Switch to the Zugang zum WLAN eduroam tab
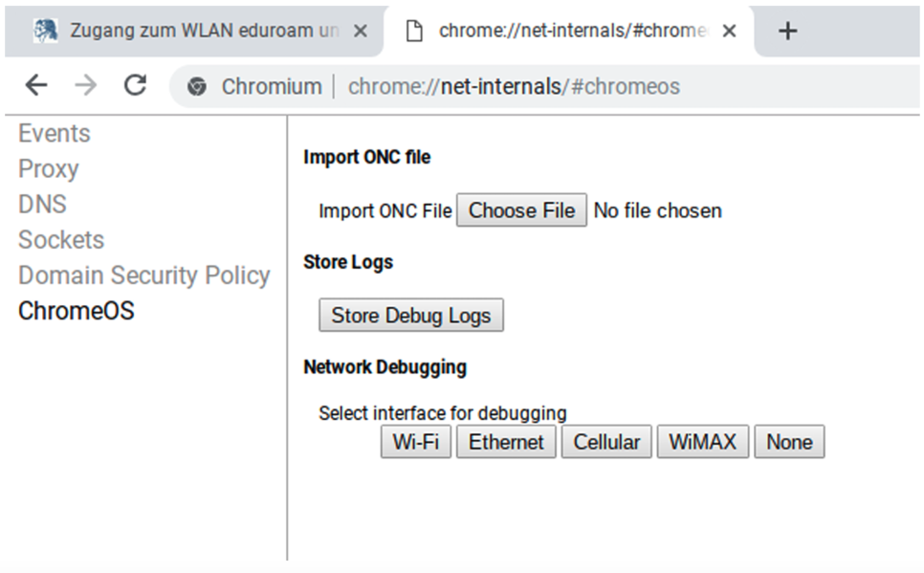 tap(194, 32)
